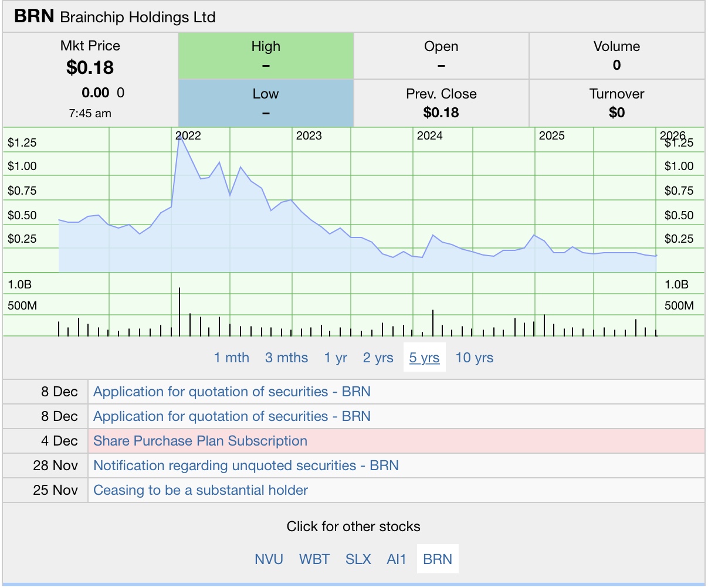Open Notification regarding unquoted securities link
708x588 pixels.
[x=246, y=465]
